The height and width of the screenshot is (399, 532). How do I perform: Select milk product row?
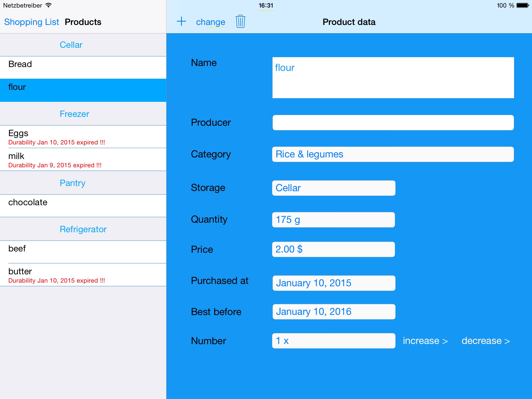(x=83, y=159)
